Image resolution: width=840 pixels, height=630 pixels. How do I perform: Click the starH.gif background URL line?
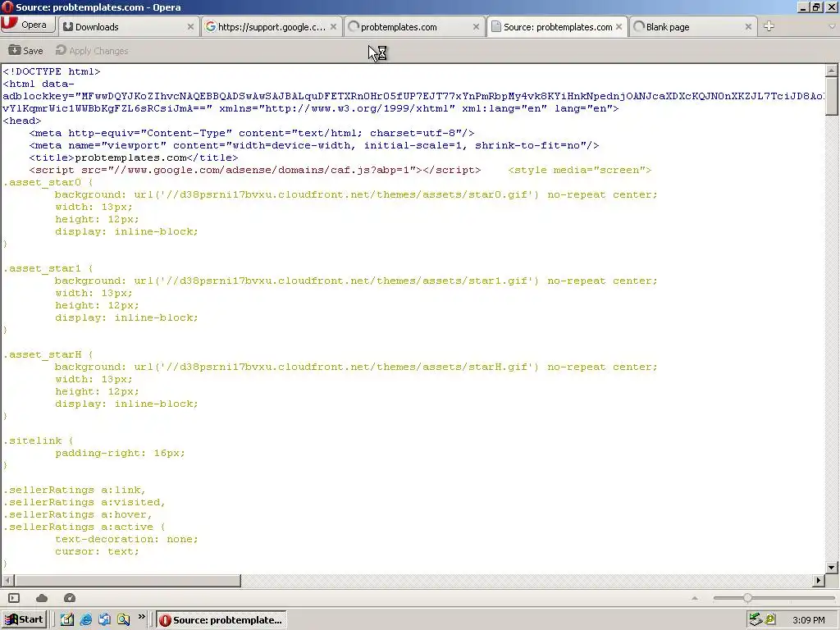(356, 367)
